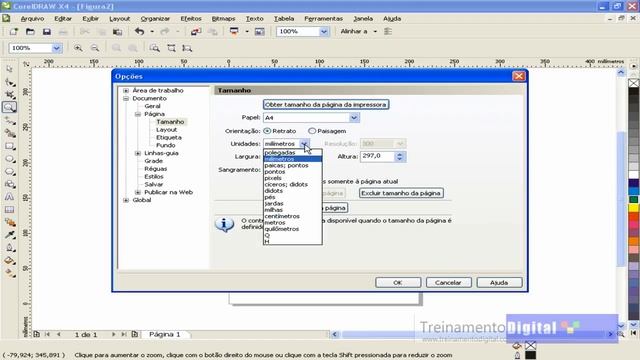Select the Text tool in the toolbox
The height and width of the screenshot is (360, 640).
(9, 197)
